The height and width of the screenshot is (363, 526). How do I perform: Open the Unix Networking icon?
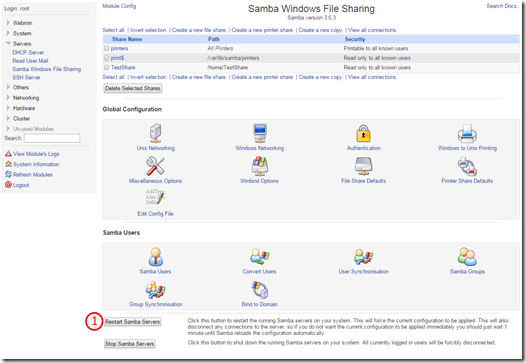point(155,133)
